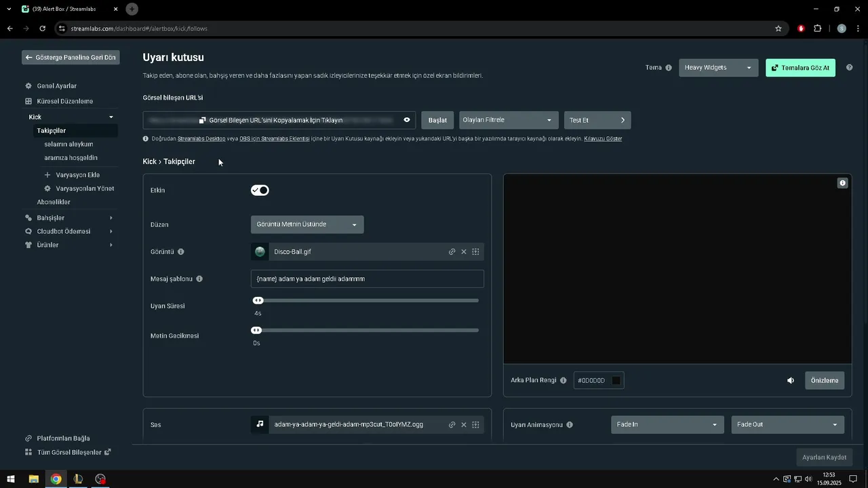Open the Tema Heavy Widgets dropdown

point(718,68)
